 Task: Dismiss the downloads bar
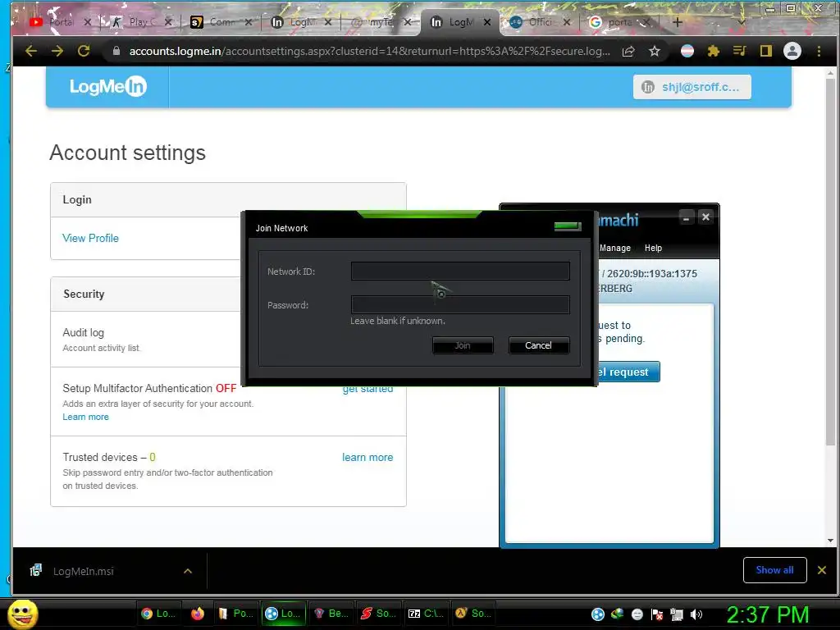(x=822, y=570)
